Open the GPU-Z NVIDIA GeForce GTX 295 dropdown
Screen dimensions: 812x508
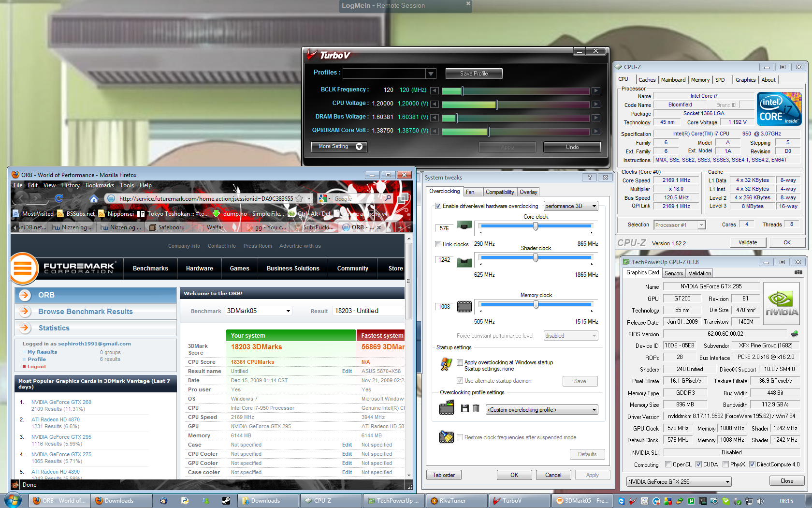(x=679, y=482)
